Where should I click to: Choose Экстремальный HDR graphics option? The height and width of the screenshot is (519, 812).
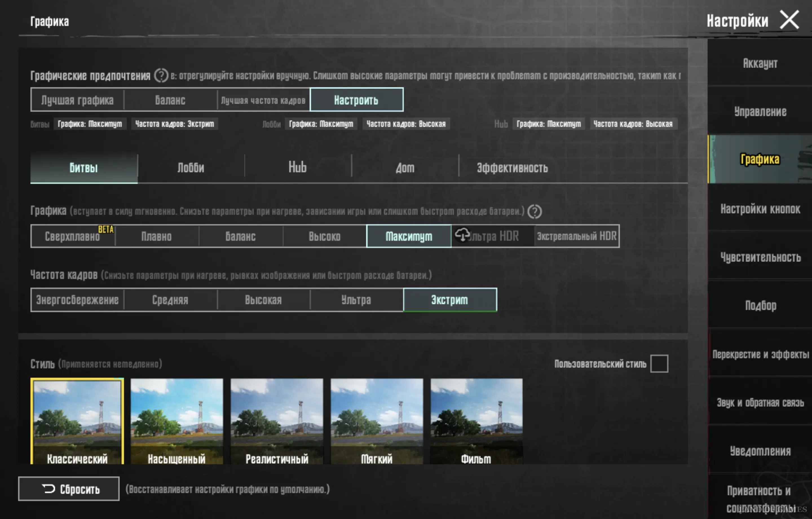coord(577,236)
